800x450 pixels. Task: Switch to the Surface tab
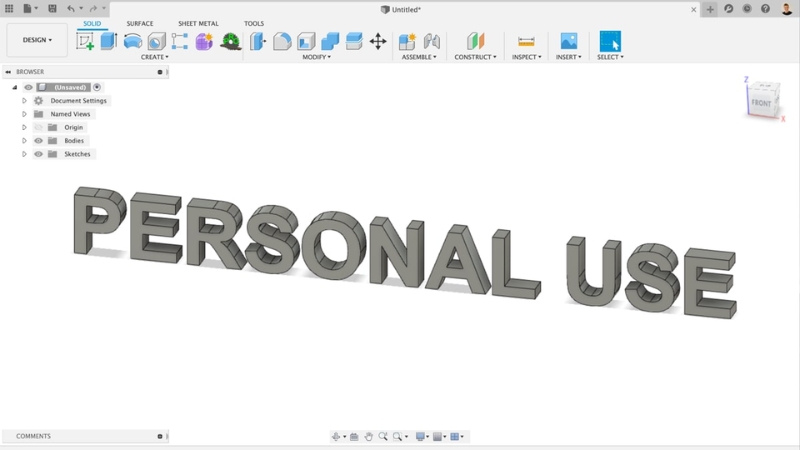click(x=140, y=23)
